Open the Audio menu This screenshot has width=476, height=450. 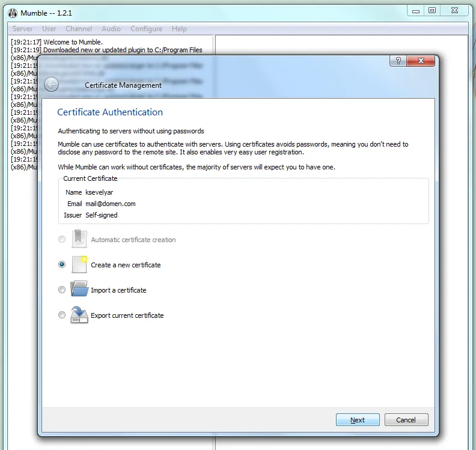pyautogui.click(x=111, y=29)
